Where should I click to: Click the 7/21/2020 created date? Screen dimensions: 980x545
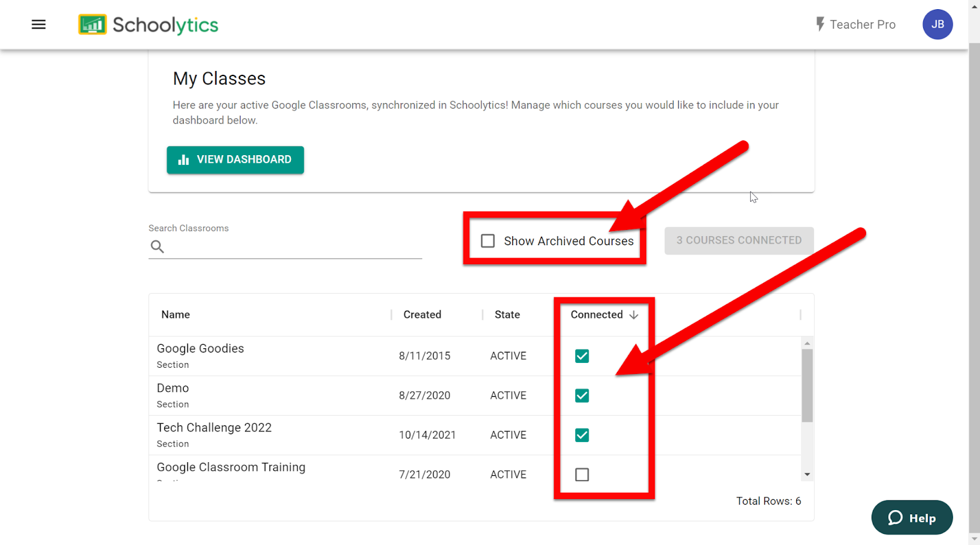[424, 474]
